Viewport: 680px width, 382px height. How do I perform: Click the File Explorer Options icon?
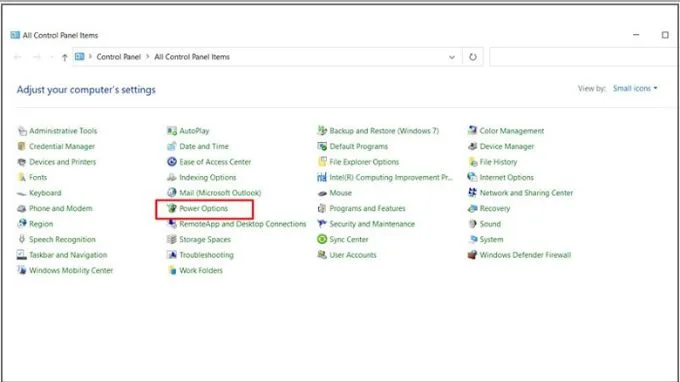click(x=322, y=162)
